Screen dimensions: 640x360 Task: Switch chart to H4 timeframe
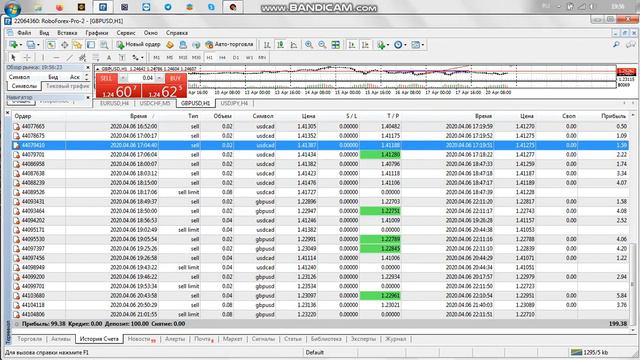pos(222,58)
